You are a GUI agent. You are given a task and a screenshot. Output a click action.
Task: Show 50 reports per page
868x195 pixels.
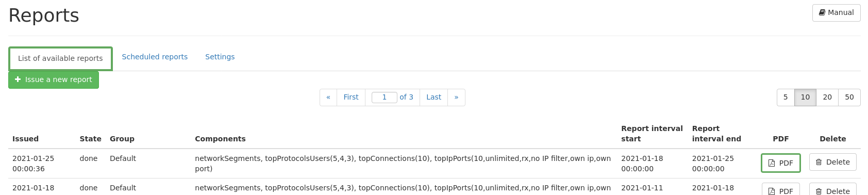pyautogui.click(x=849, y=98)
